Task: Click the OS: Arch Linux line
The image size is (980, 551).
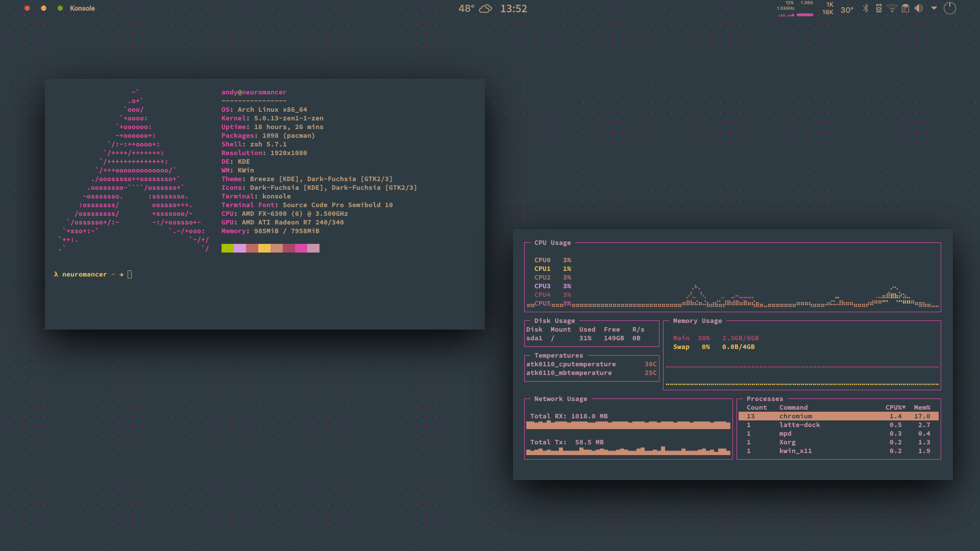Action: pos(264,110)
